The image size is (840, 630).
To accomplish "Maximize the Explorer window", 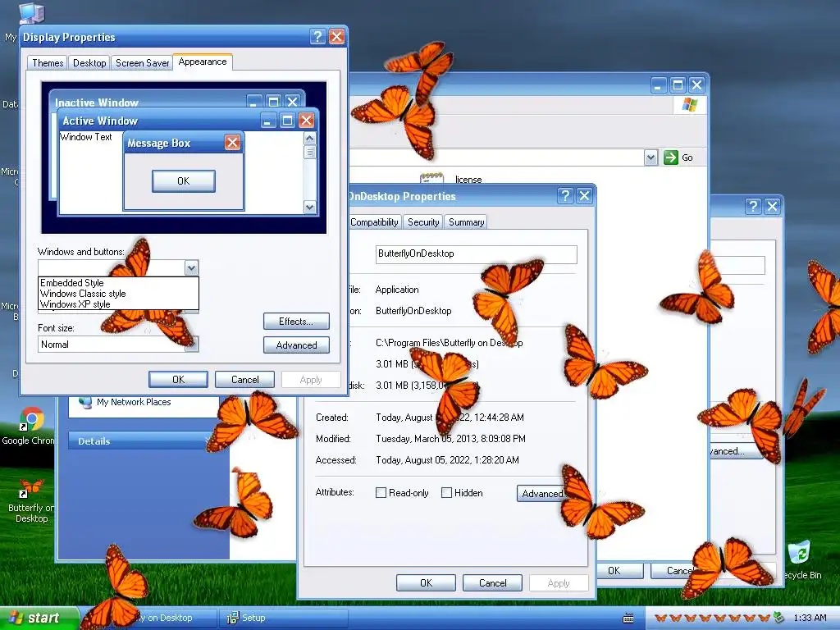I will [678, 84].
